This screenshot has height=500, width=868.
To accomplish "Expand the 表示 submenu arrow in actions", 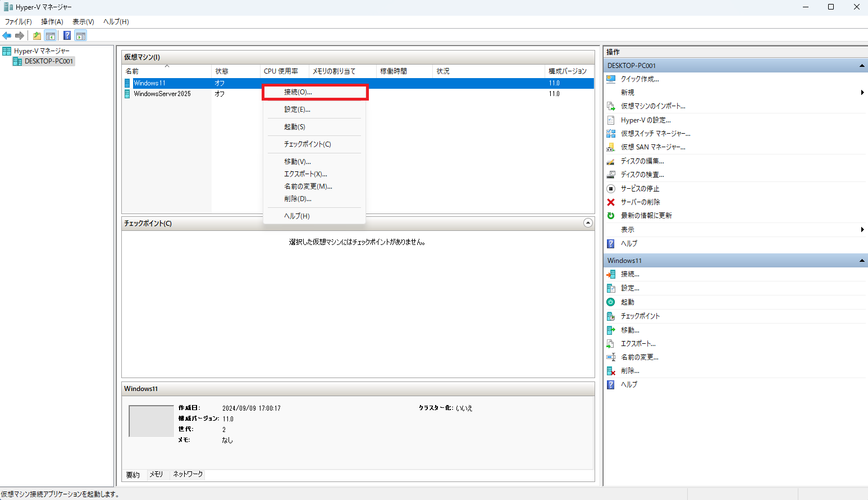I will click(862, 230).
